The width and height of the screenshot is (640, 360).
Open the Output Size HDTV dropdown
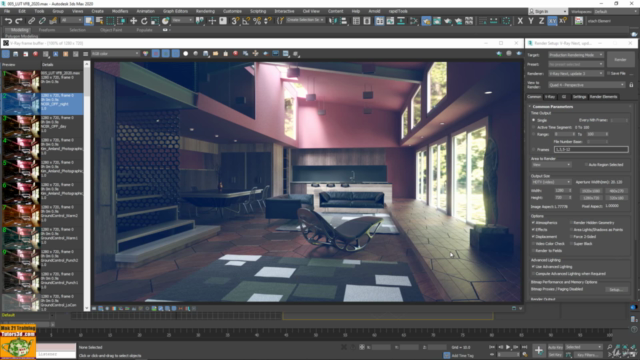point(551,182)
